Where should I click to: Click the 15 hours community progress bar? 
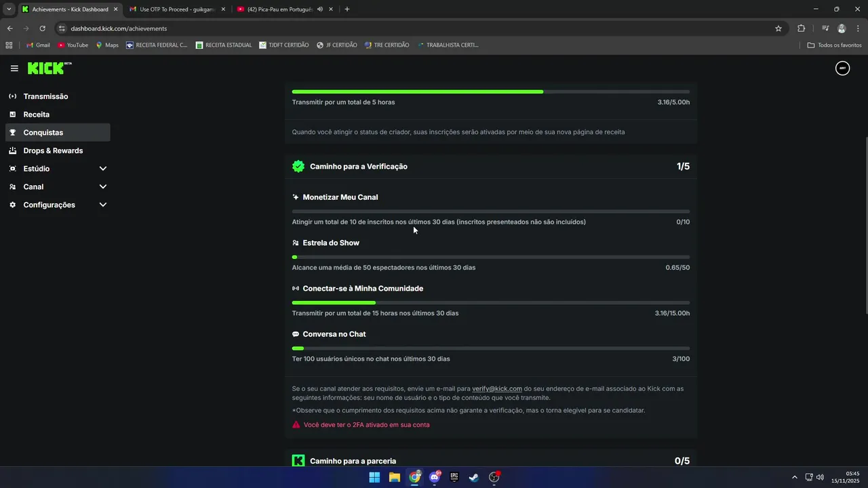[x=491, y=302]
